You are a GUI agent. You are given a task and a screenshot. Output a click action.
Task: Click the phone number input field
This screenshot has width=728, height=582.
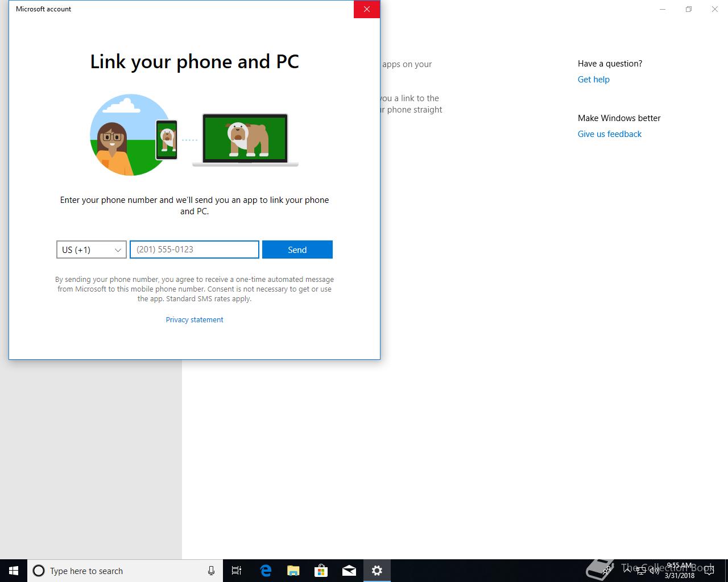click(195, 250)
